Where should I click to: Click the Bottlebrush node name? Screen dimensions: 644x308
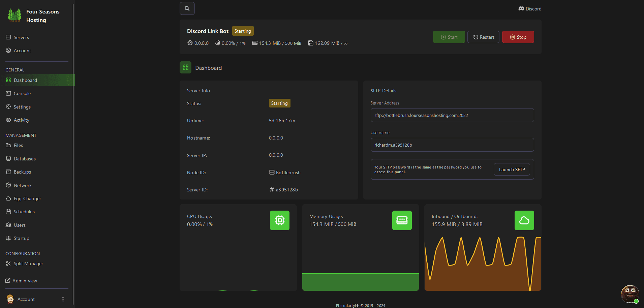click(288, 173)
